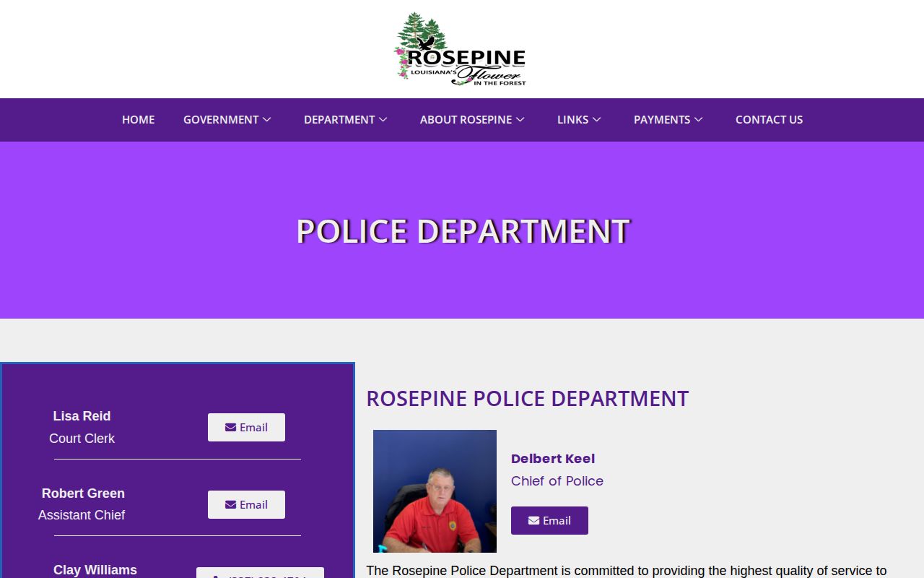The image size is (924, 578).
Task: Click the Chief of Police title text
Action: pyautogui.click(x=557, y=481)
